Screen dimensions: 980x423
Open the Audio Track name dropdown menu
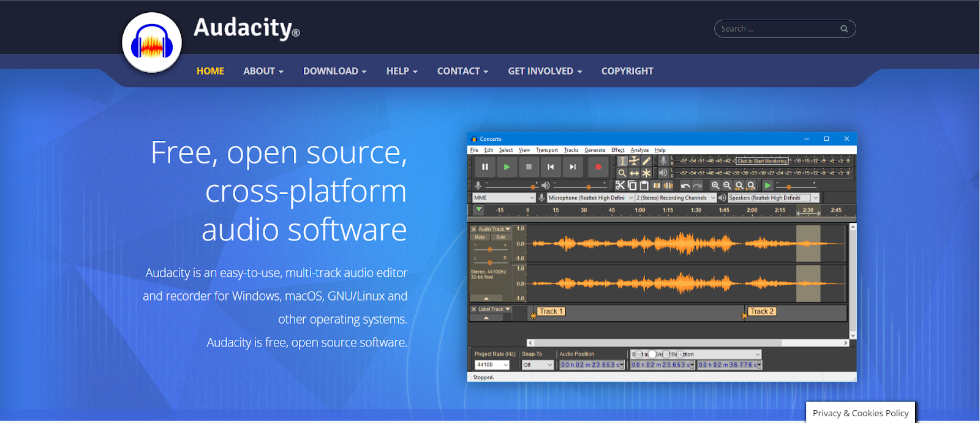494,229
